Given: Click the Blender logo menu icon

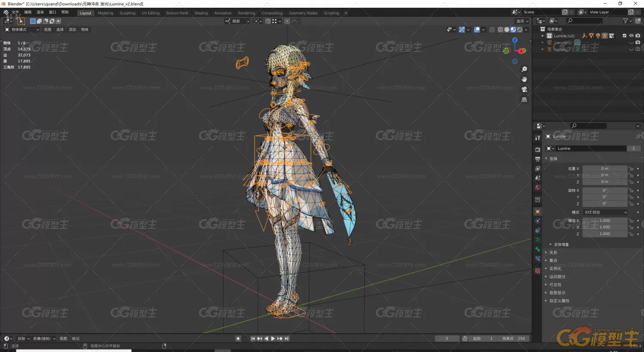Looking at the screenshot, I should [6, 12].
